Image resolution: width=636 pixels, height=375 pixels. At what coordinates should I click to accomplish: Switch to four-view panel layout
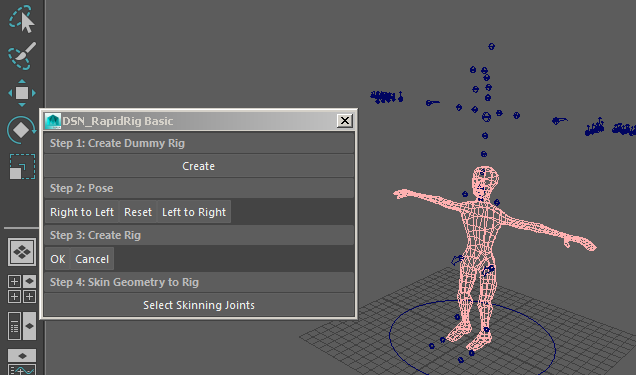22,289
